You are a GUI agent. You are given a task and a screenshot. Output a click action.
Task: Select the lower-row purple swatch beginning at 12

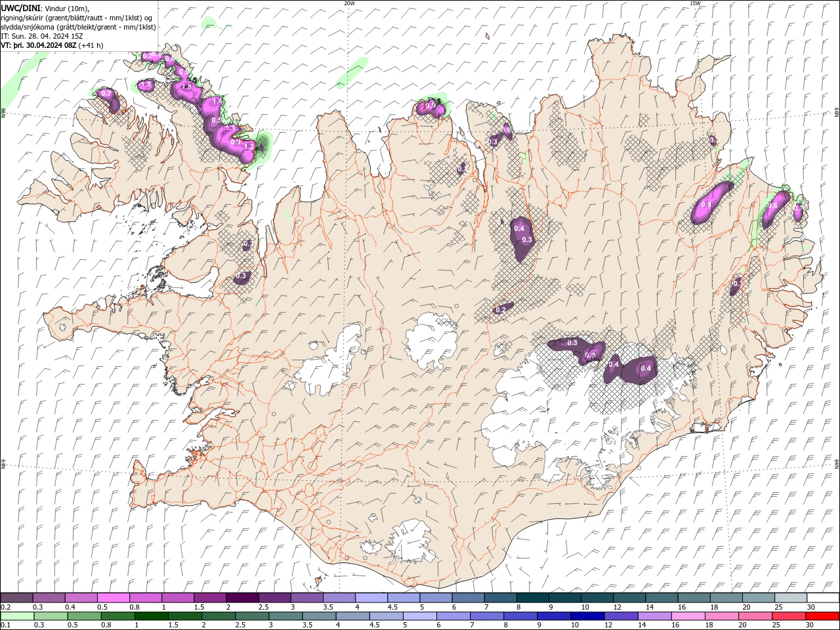pos(621,616)
